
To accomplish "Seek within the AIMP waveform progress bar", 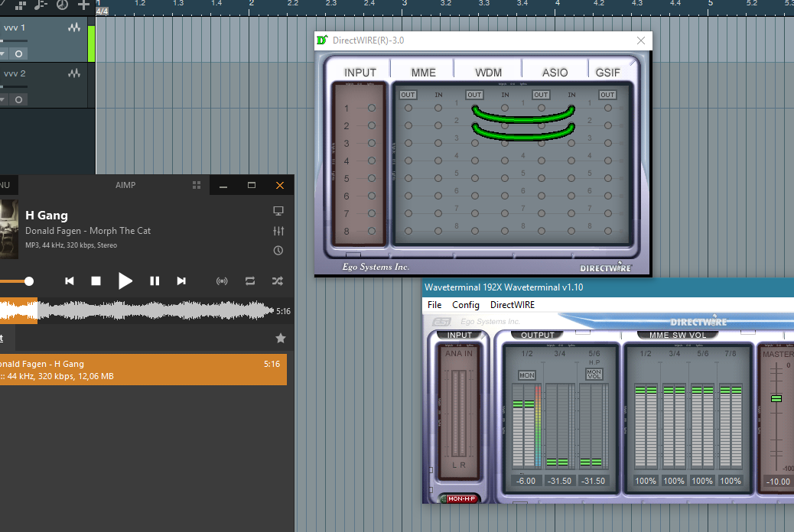I will 137,310.
